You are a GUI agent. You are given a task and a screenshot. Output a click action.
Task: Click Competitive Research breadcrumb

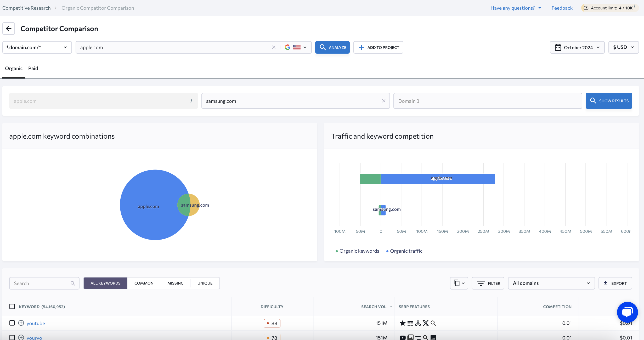(26, 8)
